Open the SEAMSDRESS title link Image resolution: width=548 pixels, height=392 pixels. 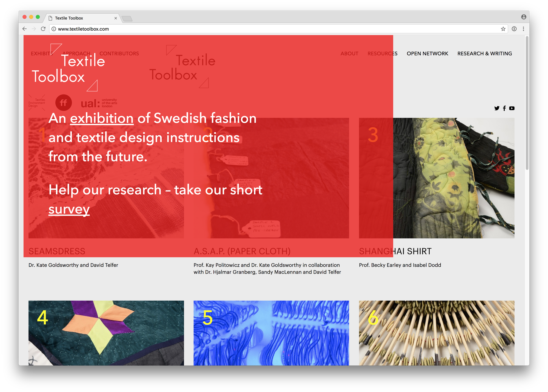pos(57,251)
